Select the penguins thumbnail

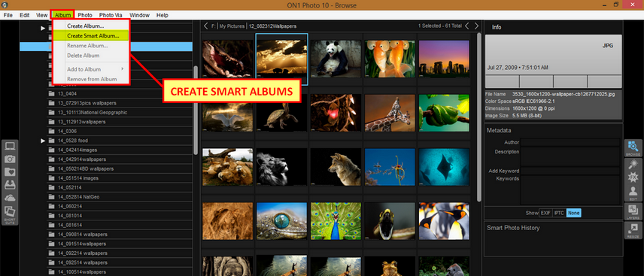[x=444, y=221]
